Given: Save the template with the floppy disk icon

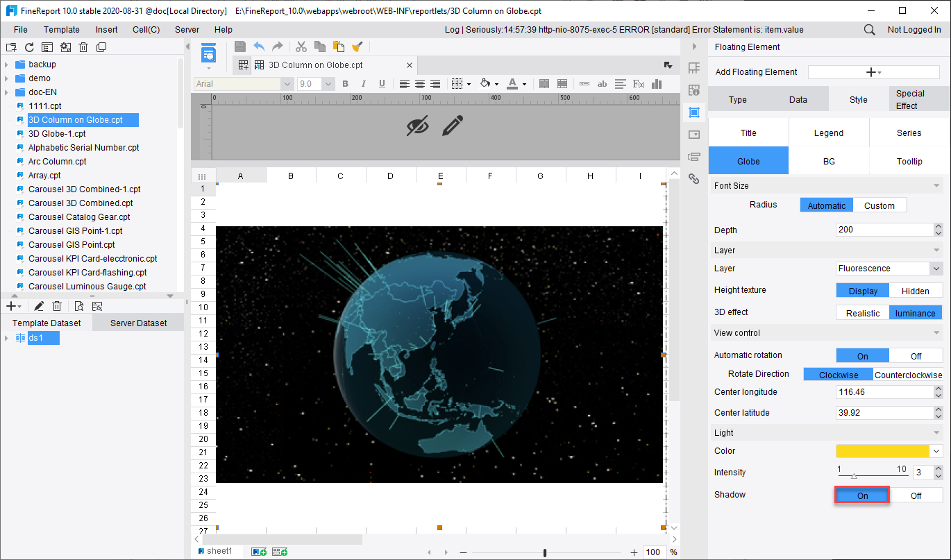Looking at the screenshot, I should tap(240, 46).
